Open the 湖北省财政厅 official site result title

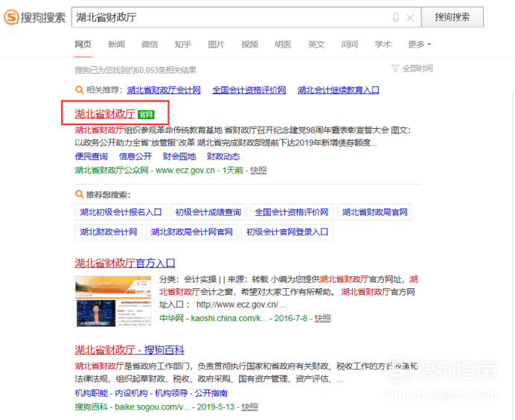[105, 114]
